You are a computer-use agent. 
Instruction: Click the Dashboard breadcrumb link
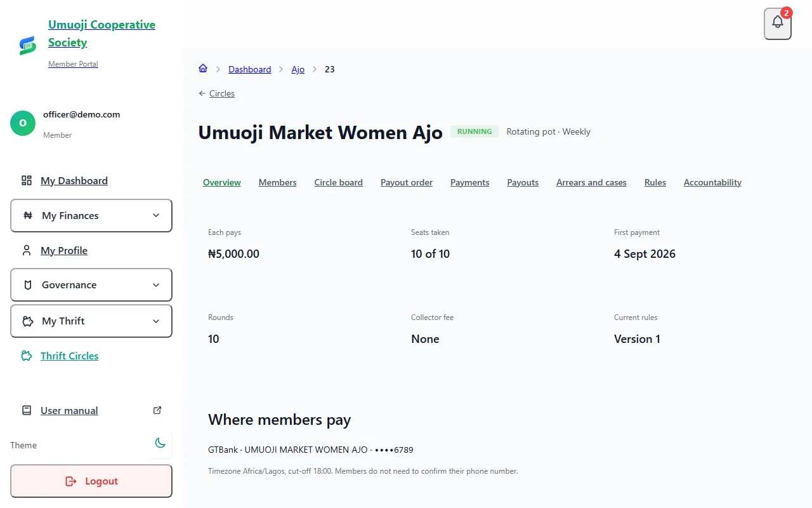pos(250,69)
